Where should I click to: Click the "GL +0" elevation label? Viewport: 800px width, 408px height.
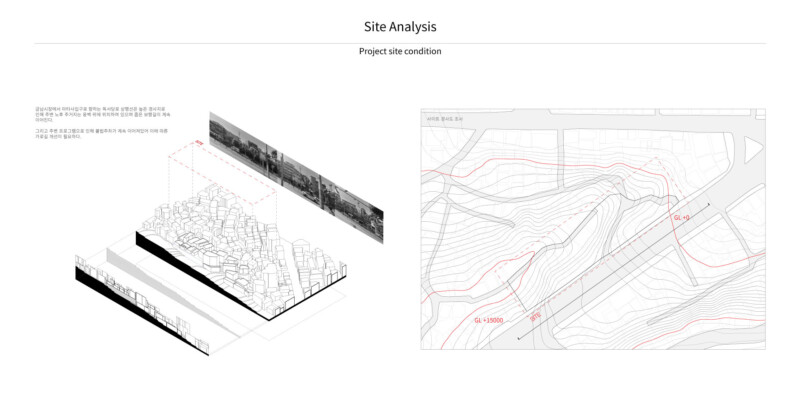[x=683, y=217]
